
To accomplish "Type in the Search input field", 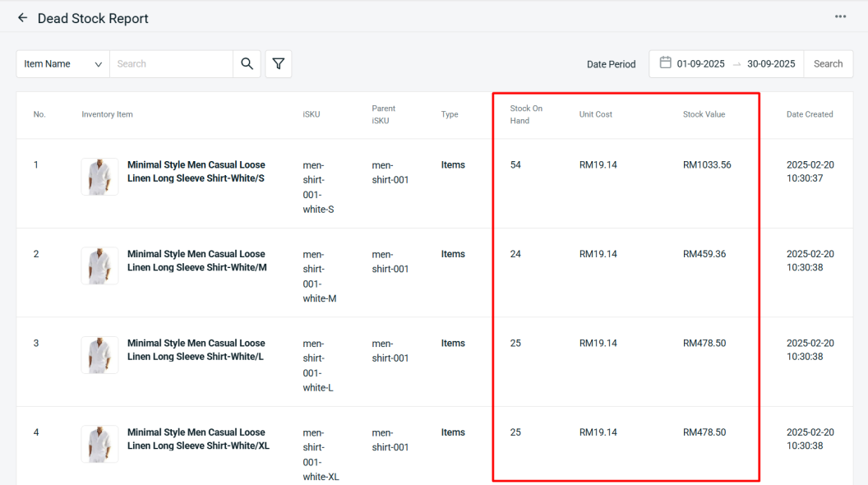I will click(x=171, y=64).
